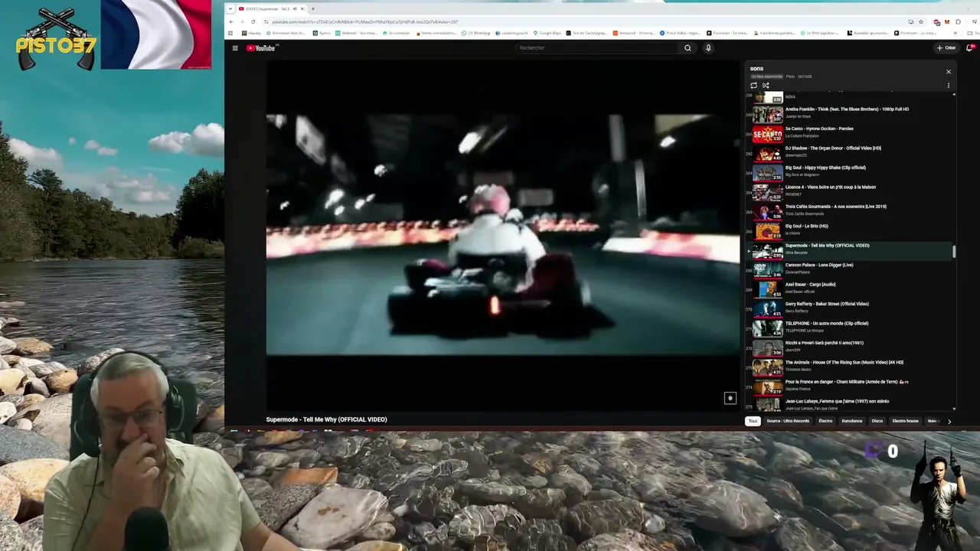This screenshot has height=551, width=980.
Task: Open the Chrome apps grid in bookmarks bar
Action: [230, 33]
